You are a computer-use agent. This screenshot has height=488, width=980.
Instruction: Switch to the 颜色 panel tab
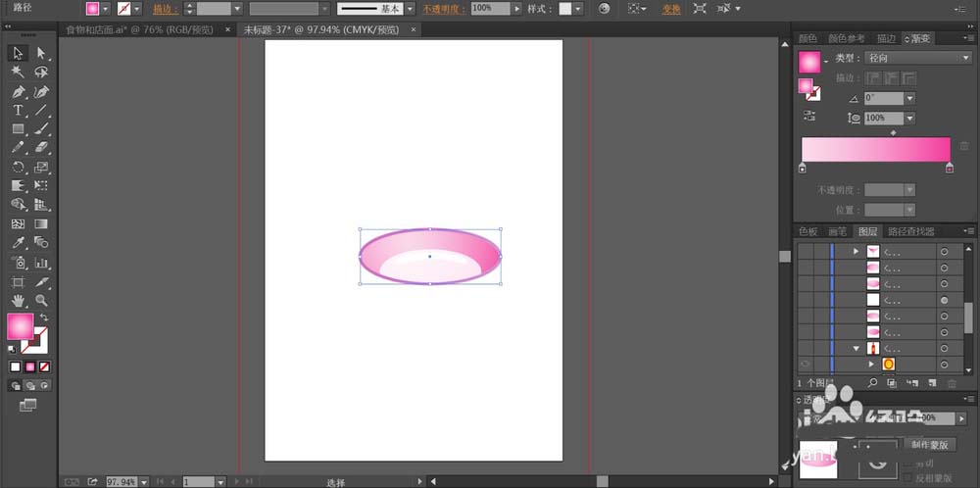(808, 39)
